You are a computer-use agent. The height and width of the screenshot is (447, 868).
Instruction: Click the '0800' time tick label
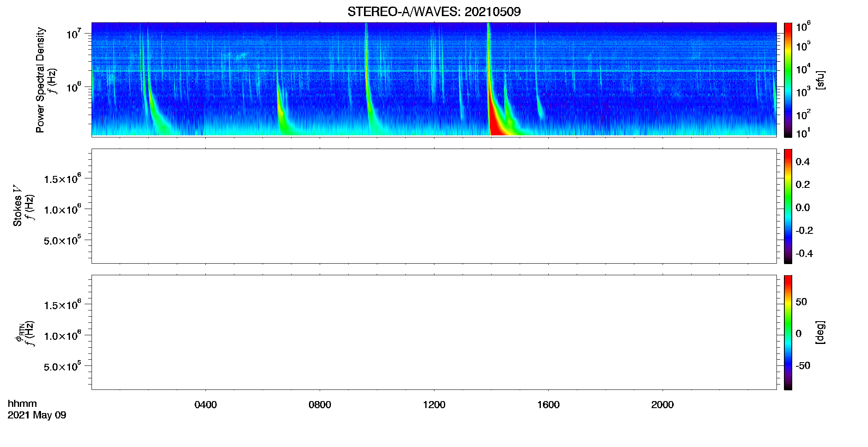click(x=320, y=405)
